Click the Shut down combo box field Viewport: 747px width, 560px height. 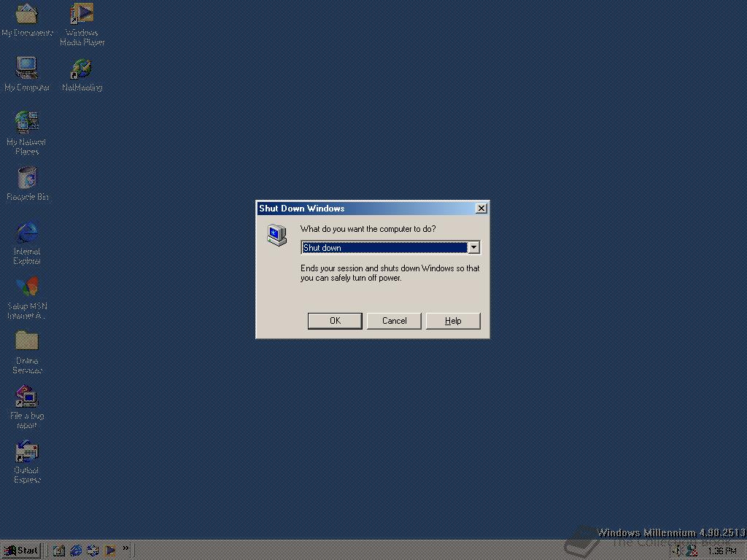click(390, 248)
